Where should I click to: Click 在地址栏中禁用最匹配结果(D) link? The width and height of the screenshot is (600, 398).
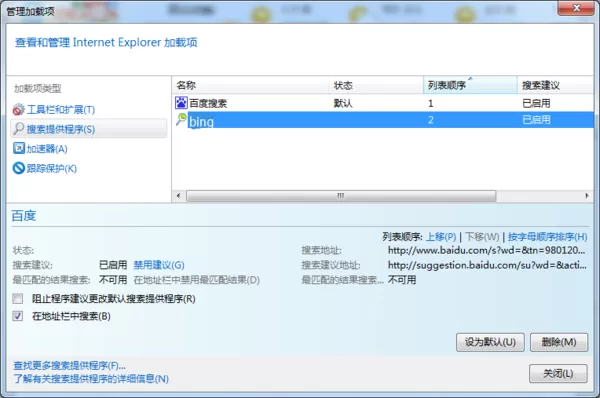click(x=197, y=280)
